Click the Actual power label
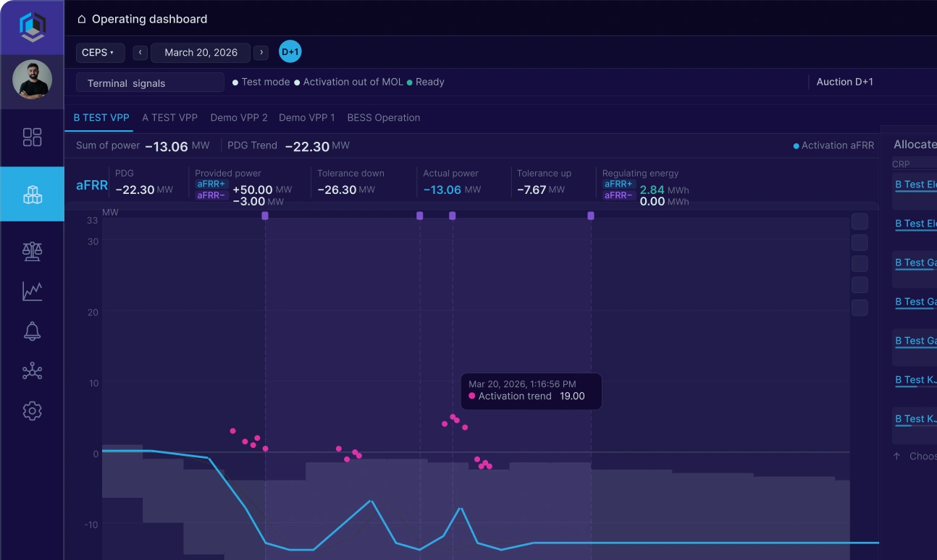The image size is (937, 560). (x=450, y=174)
